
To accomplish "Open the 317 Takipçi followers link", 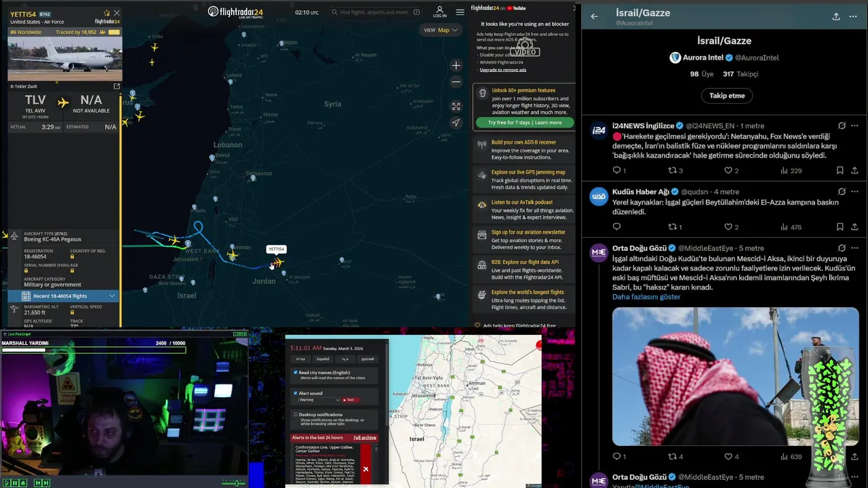I will click(x=741, y=74).
